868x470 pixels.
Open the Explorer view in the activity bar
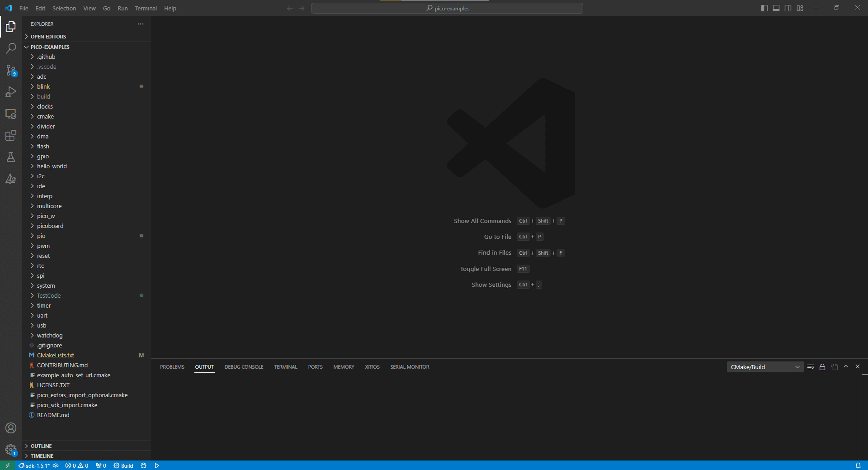(x=11, y=27)
